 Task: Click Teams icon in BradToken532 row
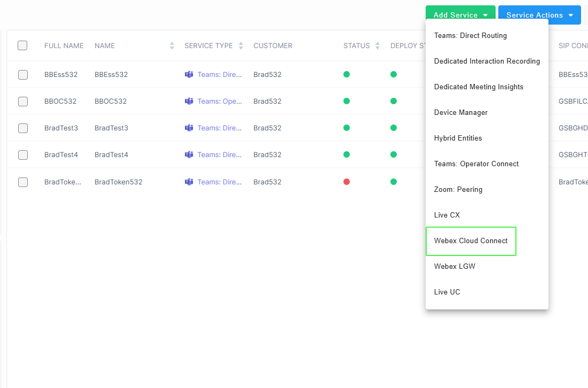(189, 182)
